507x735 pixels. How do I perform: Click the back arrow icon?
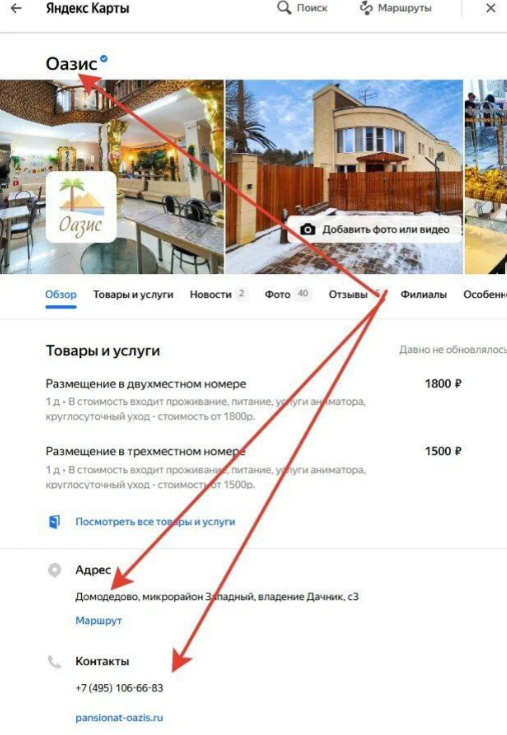point(16,8)
